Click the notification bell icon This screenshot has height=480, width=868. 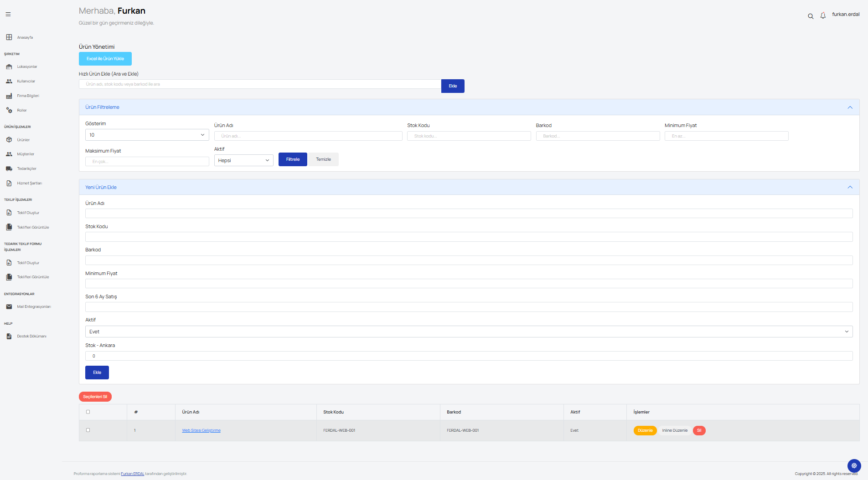pos(823,15)
